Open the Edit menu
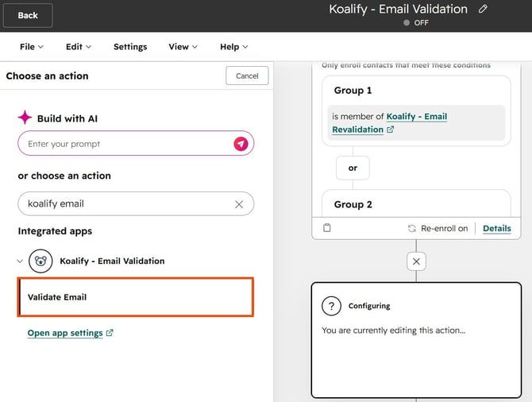This screenshot has height=402, width=532. pyautogui.click(x=79, y=47)
